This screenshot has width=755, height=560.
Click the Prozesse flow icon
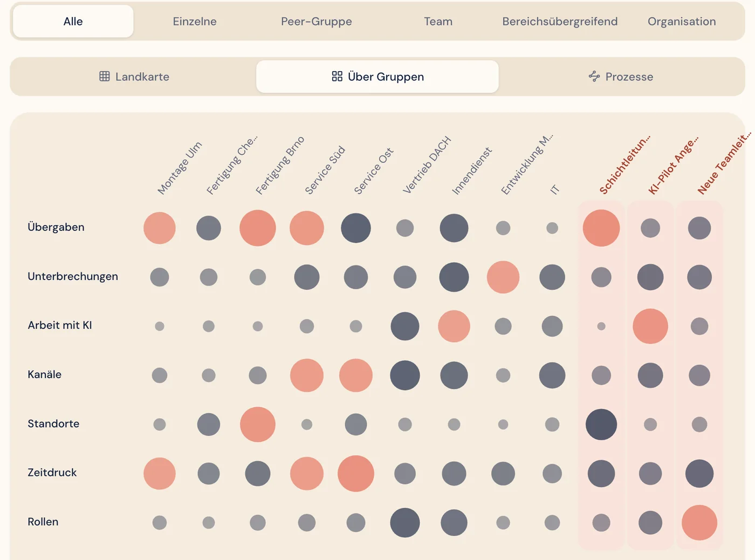coord(594,77)
